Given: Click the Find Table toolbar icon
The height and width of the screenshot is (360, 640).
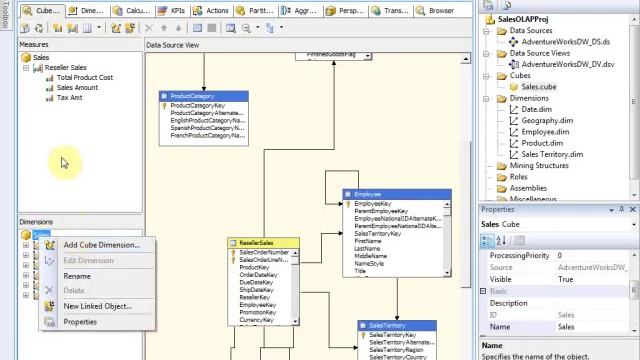Looking at the screenshot, I should 231,28.
